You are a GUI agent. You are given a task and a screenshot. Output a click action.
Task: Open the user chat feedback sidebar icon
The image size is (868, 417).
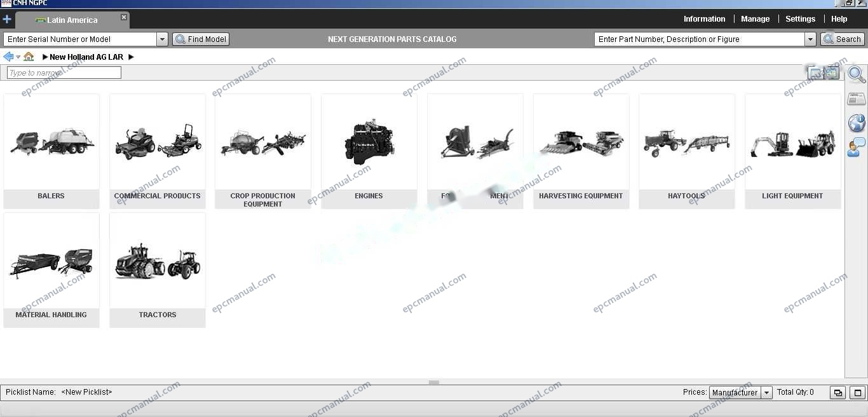857,147
